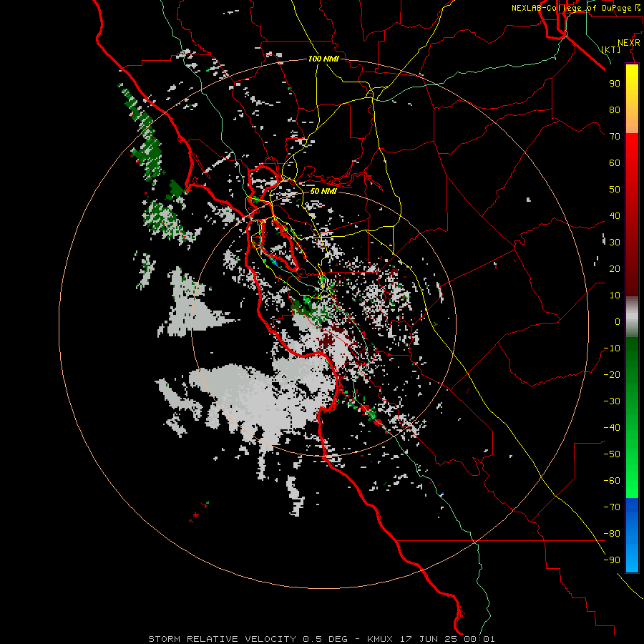Click the 50 NMI range ring label

[x=323, y=191]
